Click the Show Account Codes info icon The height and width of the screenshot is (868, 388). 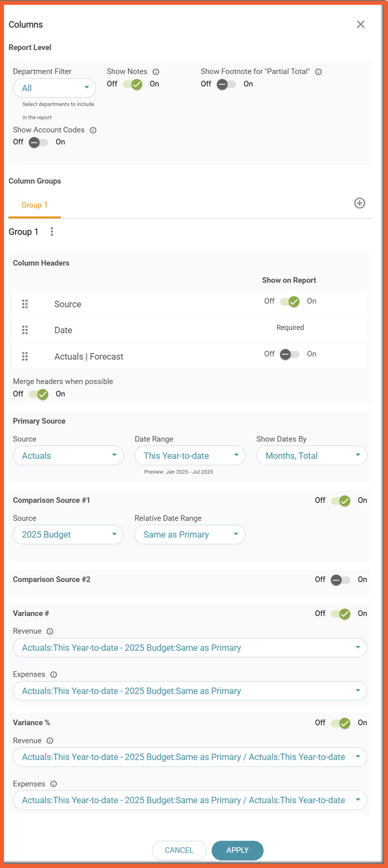click(x=93, y=130)
